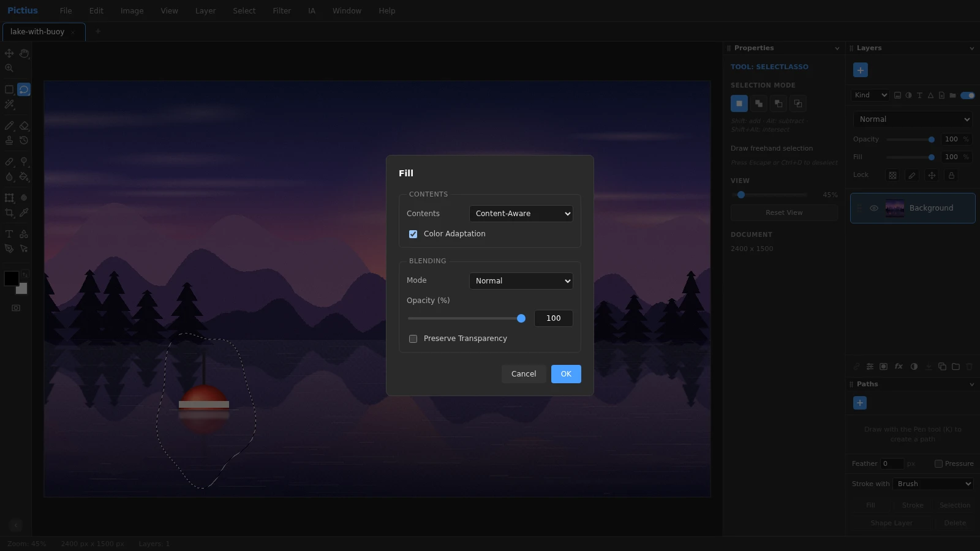Select the Crop tool
Image resolution: width=980 pixels, height=551 pixels.
tap(9, 212)
